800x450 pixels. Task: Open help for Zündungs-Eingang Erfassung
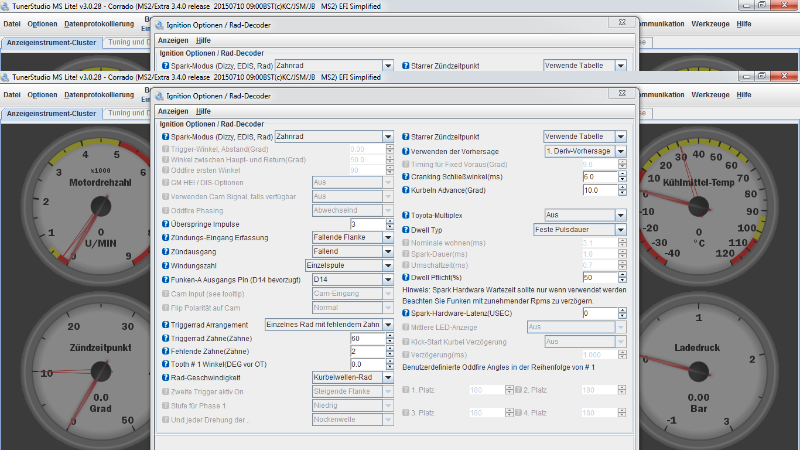tap(166, 237)
